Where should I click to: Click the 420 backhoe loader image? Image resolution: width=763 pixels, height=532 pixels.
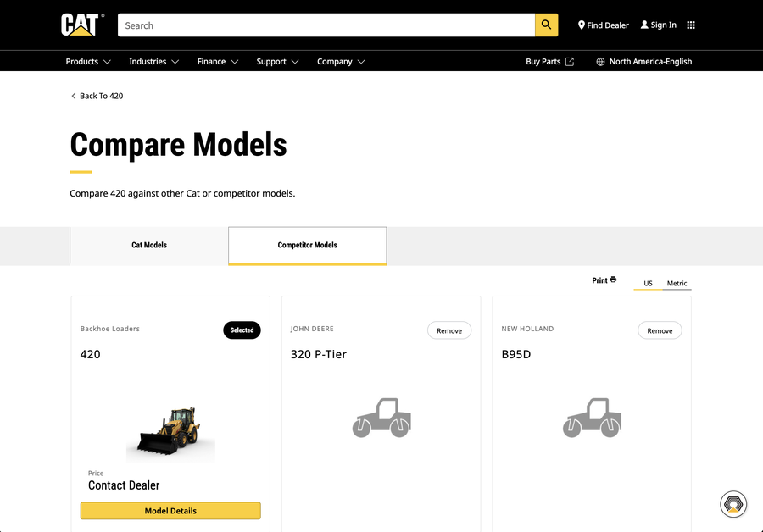click(170, 432)
